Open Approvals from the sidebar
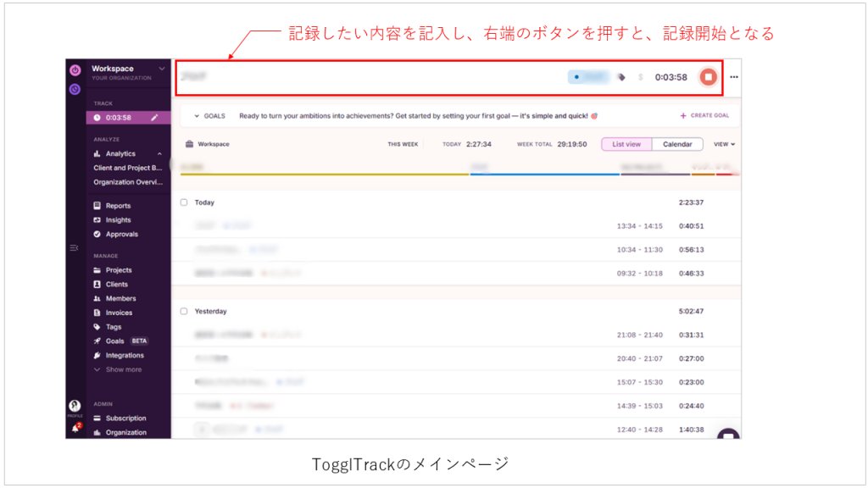 pos(122,234)
